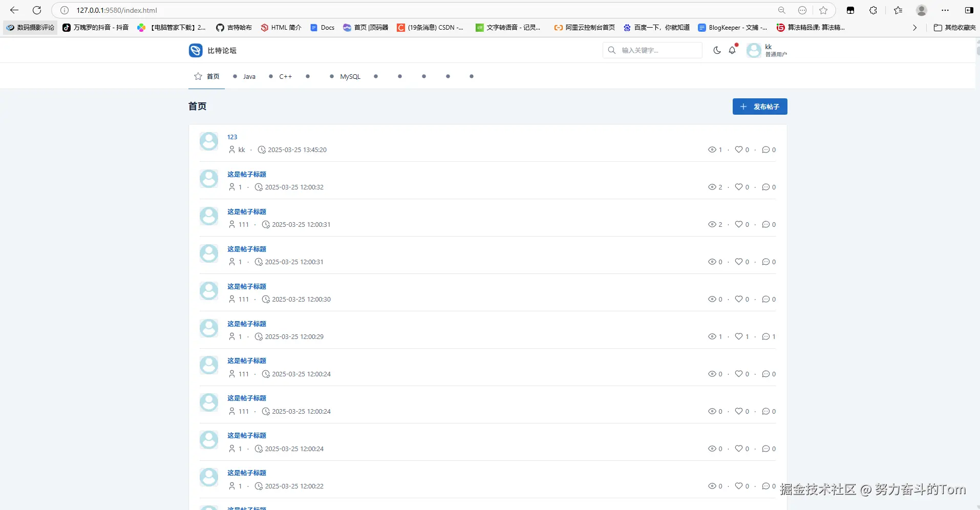Click the heart icon on the 12:00:29 post
980x510 pixels.
pos(739,336)
